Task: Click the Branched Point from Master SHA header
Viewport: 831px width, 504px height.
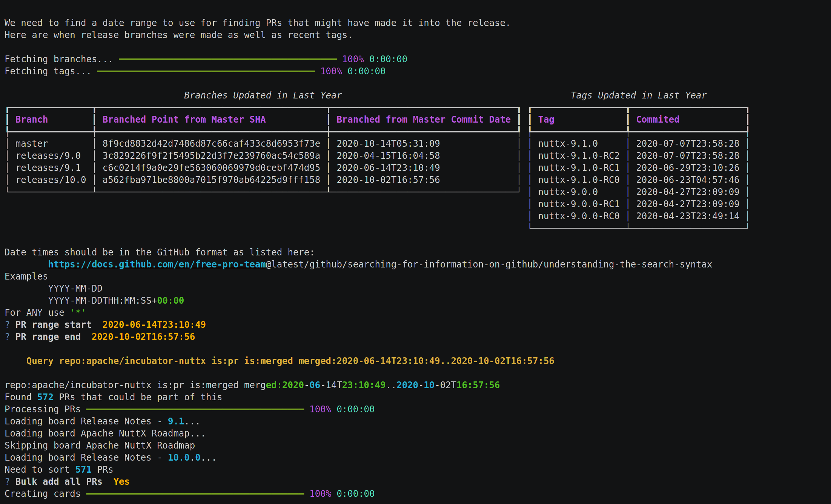Action: click(x=184, y=120)
